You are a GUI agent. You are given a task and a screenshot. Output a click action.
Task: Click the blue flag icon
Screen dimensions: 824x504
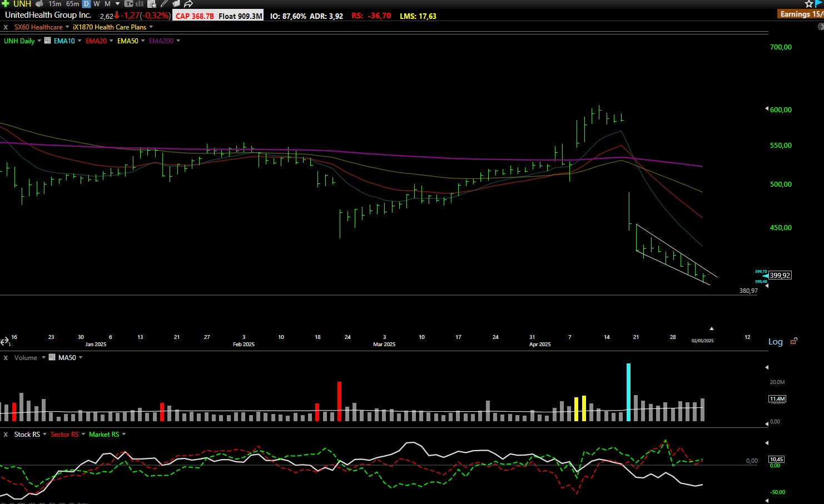819,3
